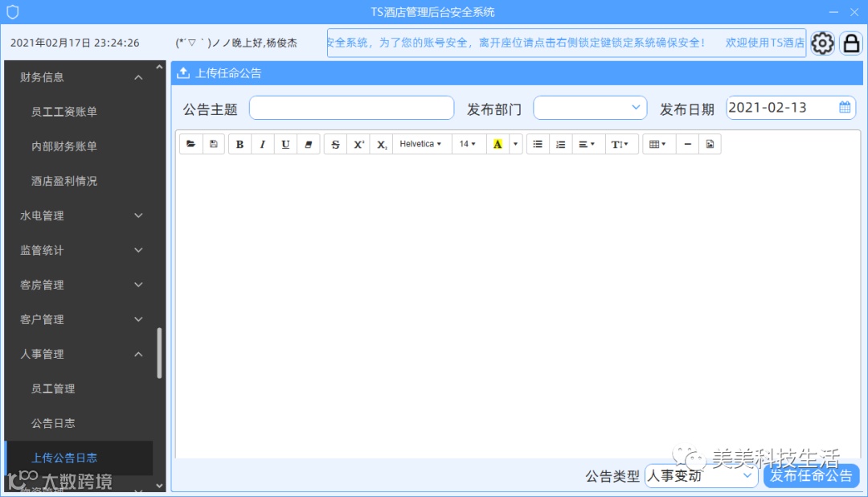Insert an ordered numbered list
The image size is (868, 497).
pyautogui.click(x=560, y=144)
